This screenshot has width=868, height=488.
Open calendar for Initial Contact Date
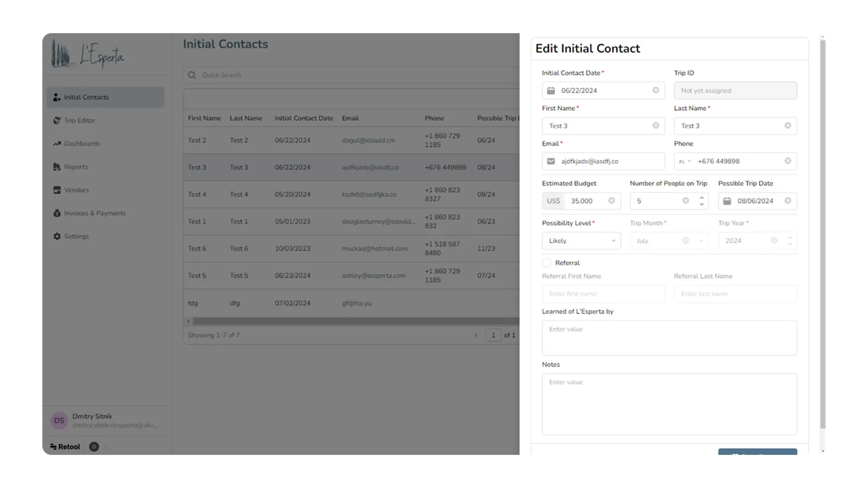click(x=551, y=91)
